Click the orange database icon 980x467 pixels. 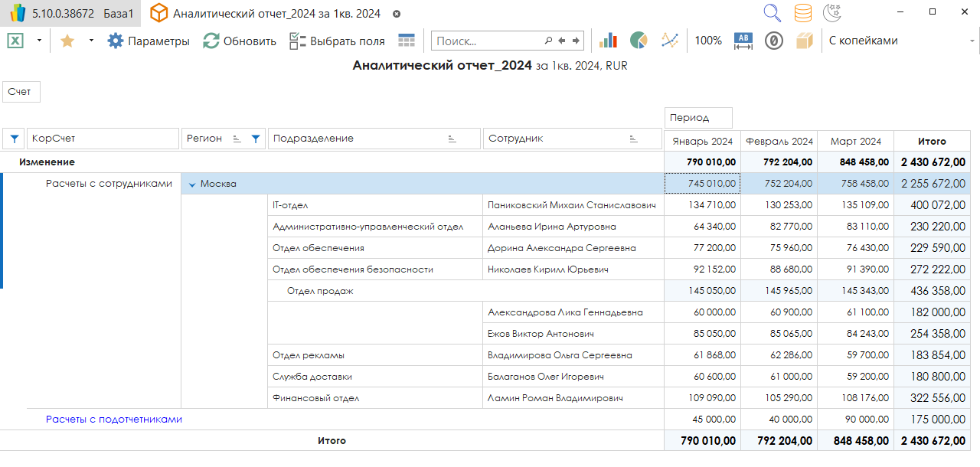click(x=802, y=13)
